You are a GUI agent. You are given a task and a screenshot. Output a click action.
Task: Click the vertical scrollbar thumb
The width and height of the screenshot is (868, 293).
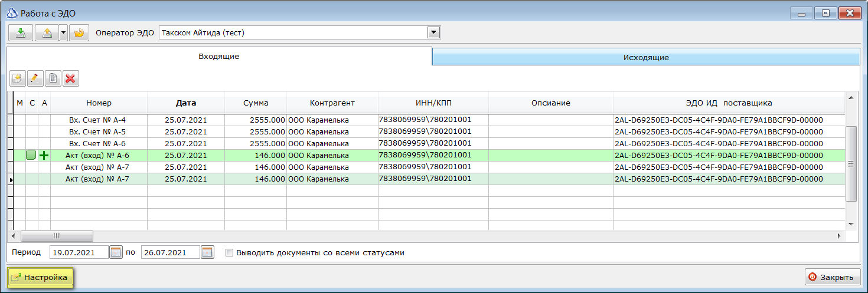tap(851, 164)
